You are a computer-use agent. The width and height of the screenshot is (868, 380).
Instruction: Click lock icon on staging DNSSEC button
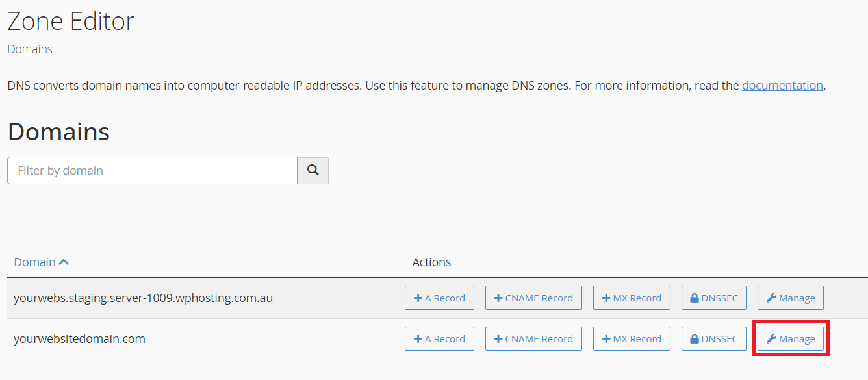[x=695, y=298]
